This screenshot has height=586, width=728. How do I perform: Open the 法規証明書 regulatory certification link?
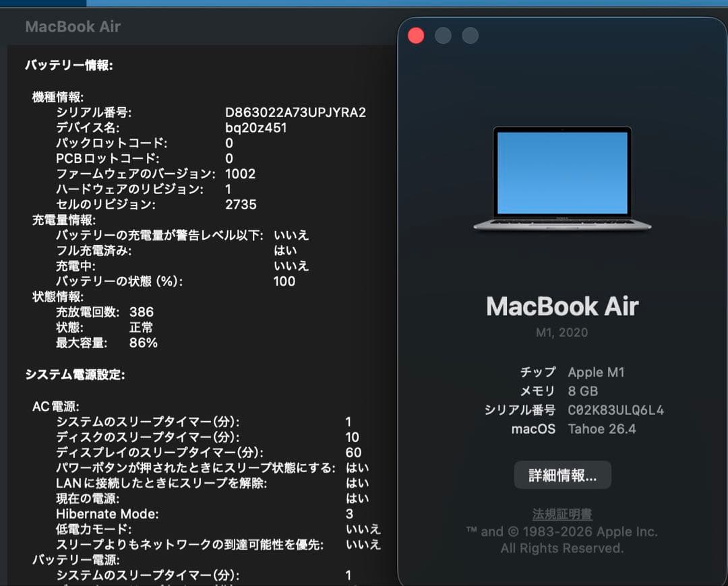click(x=562, y=513)
